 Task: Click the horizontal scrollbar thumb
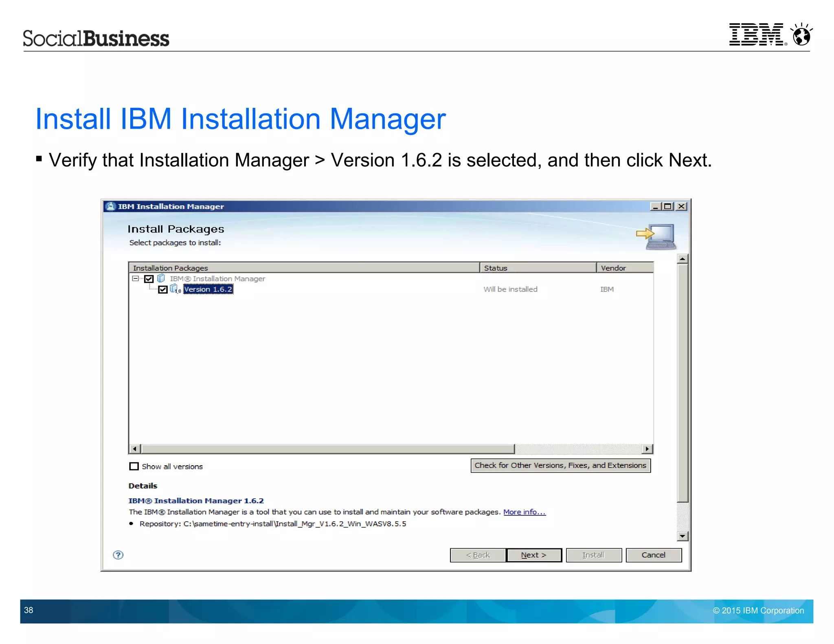[328, 449]
